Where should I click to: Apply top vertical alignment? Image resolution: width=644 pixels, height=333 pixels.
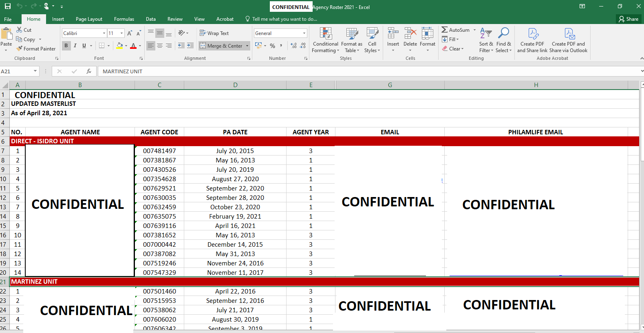click(x=151, y=33)
